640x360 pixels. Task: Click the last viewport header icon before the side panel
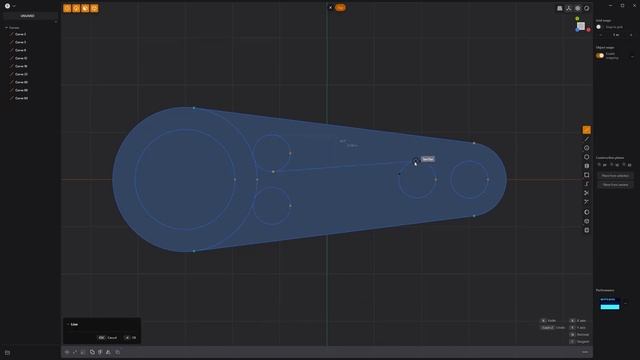[x=587, y=8]
